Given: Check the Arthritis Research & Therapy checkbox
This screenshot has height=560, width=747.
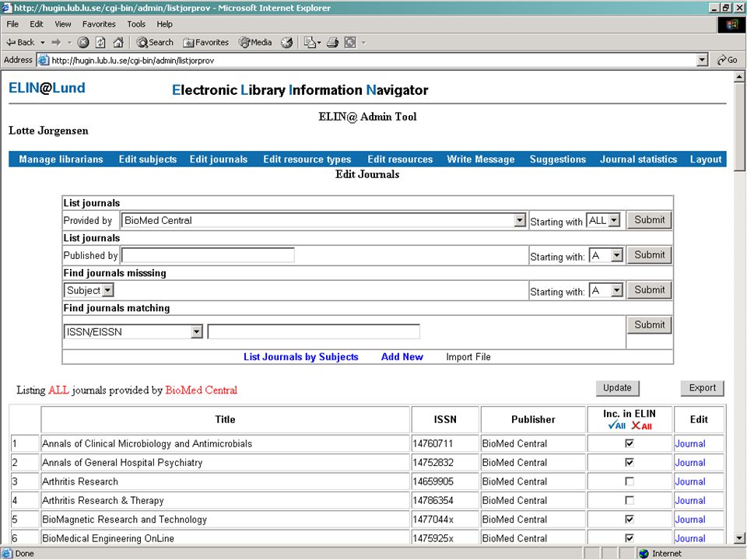Looking at the screenshot, I should (630, 500).
